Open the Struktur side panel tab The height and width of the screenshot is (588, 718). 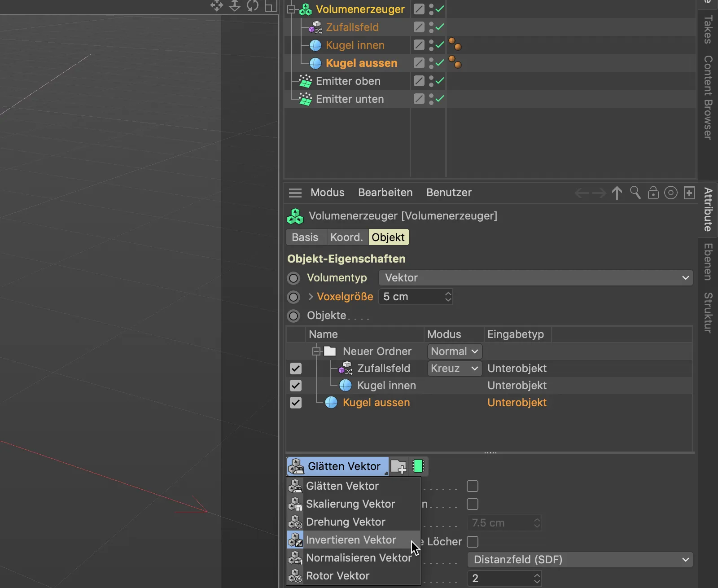click(x=708, y=313)
